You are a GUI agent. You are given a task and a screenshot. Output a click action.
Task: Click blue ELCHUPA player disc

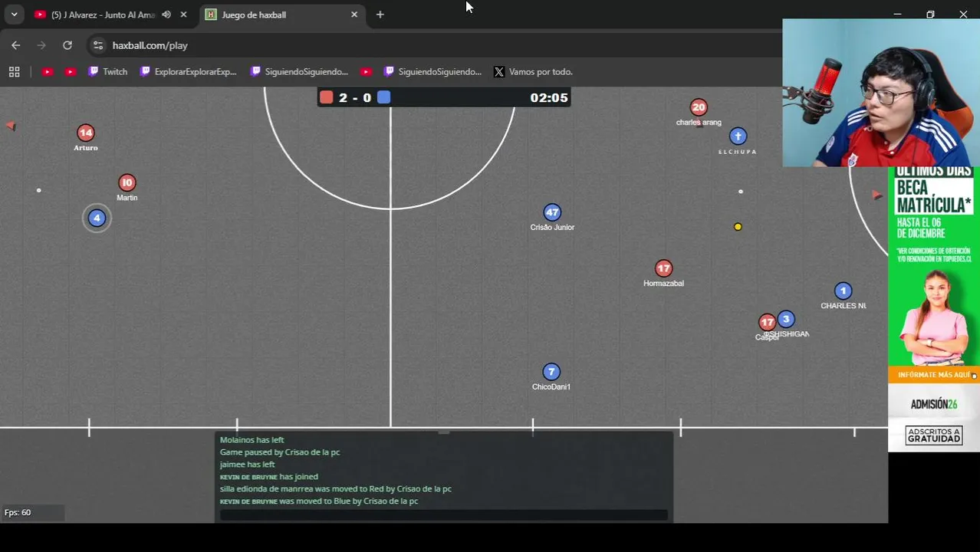[738, 136]
